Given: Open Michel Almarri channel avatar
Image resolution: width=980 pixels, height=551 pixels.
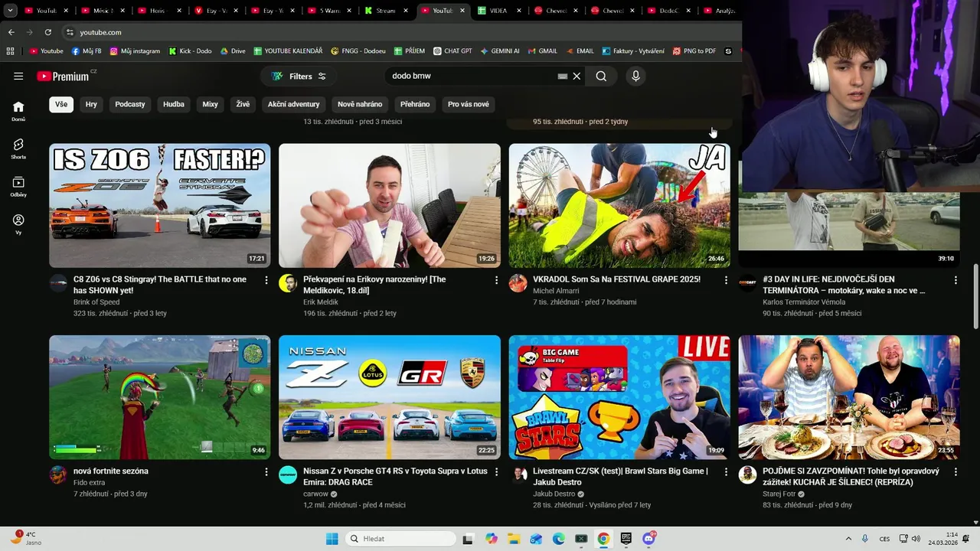Looking at the screenshot, I should tap(518, 283).
